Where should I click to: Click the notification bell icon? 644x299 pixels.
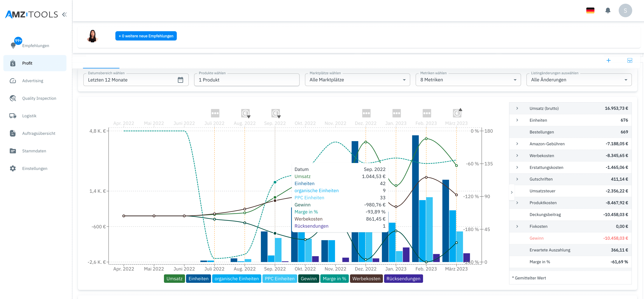608,10
